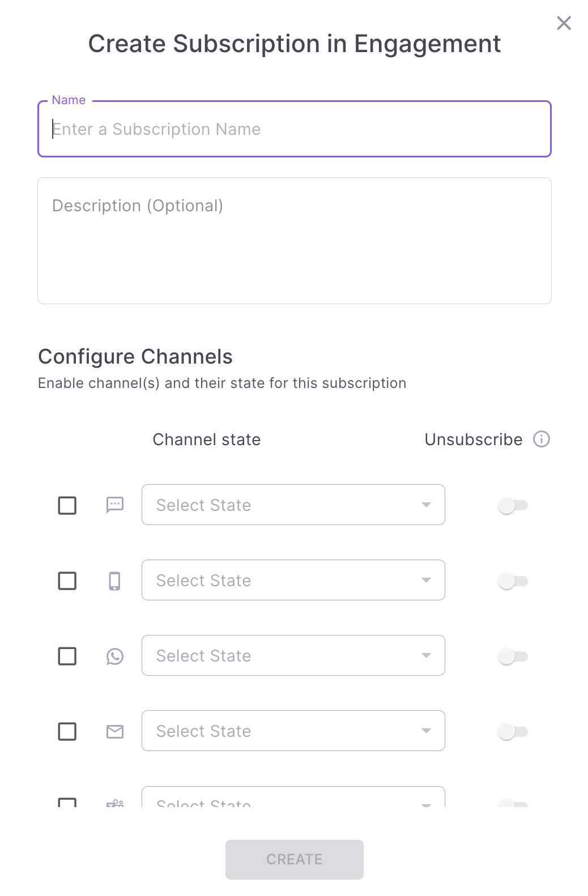Click the SMS channel chat bubble icon
The height and width of the screenshot is (896, 588).
(115, 505)
